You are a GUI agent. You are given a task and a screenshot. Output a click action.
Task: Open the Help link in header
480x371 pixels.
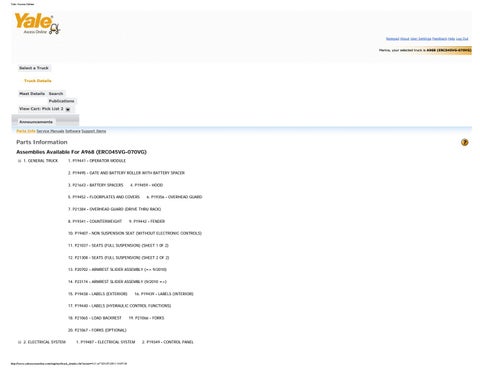[451, 39]
